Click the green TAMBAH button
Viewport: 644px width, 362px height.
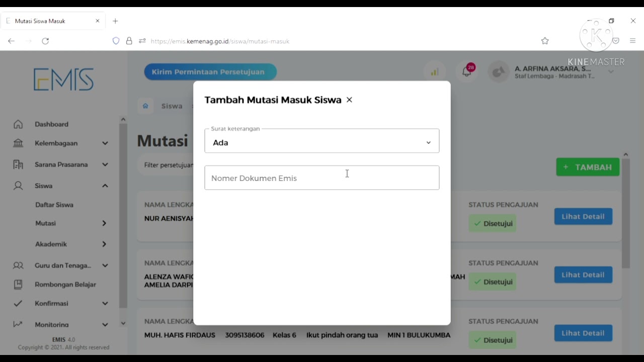tap(588, 167)
